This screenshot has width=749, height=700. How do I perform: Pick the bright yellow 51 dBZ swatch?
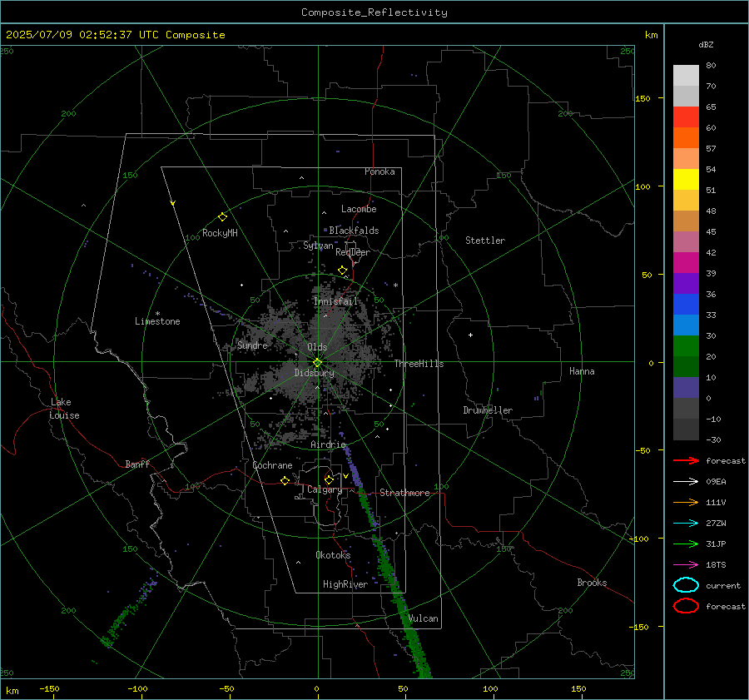click(686, 180)
